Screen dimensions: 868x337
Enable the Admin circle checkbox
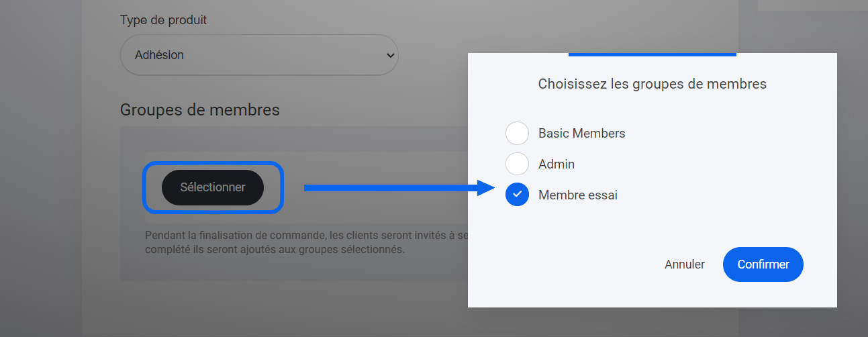pos(517,164)
